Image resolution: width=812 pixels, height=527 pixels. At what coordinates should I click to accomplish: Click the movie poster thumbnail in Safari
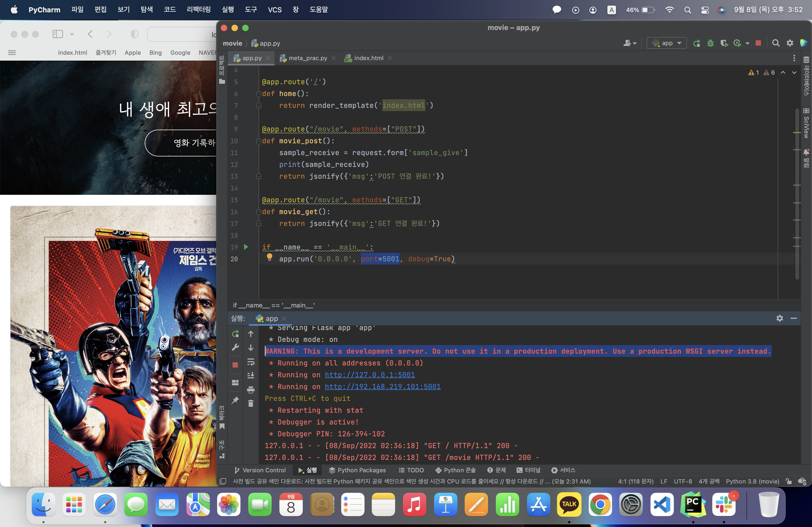point(113,346)
